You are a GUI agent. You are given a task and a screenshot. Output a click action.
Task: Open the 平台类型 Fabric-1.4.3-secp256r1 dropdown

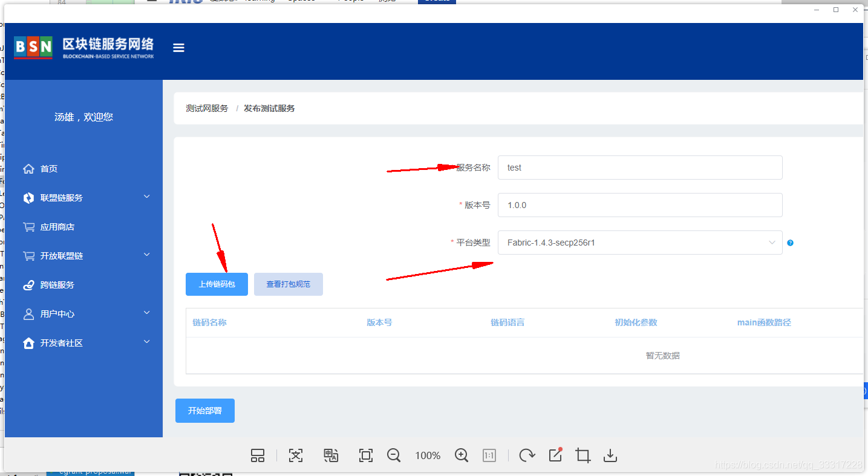640,243
